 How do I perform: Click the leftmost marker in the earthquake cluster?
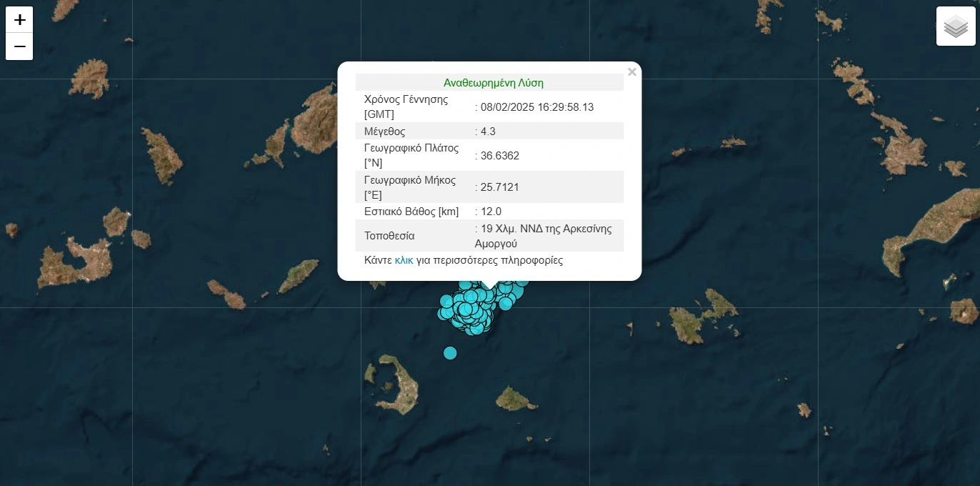(x=444, y=313)
